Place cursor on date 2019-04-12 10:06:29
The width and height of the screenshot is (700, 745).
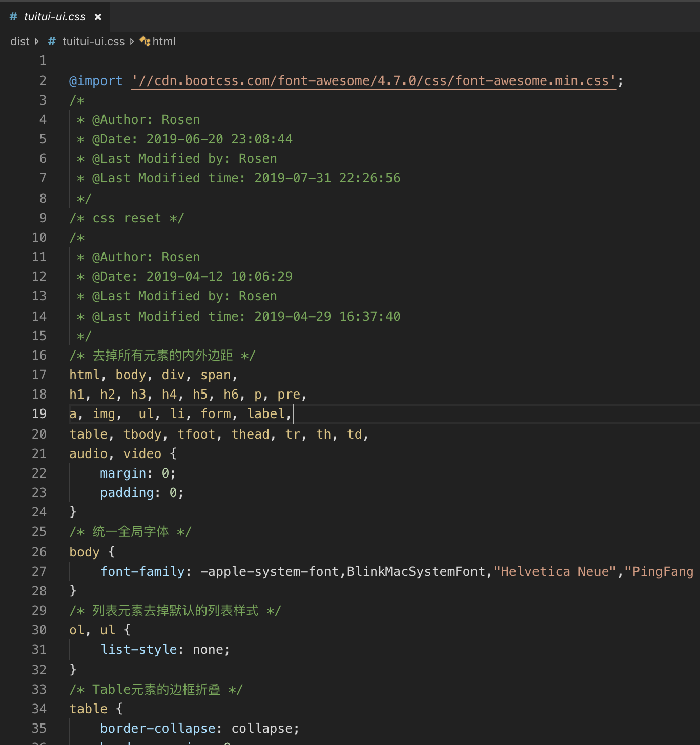tap(219, 277)
